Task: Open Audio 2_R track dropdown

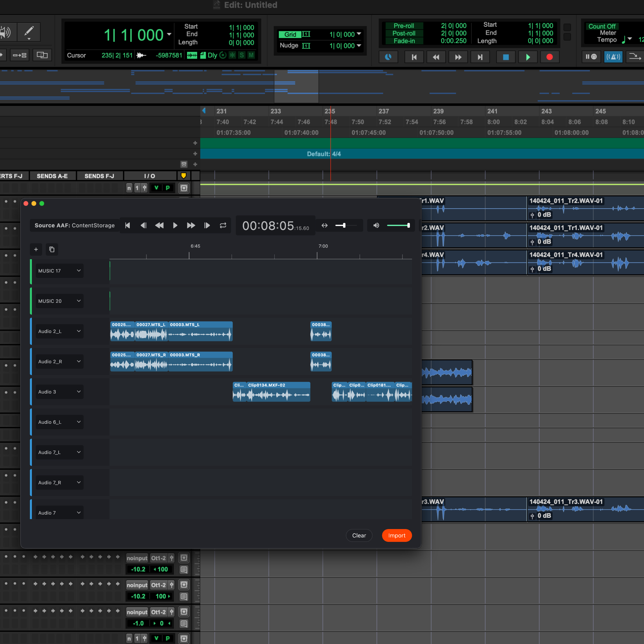Action: [60, 362]
